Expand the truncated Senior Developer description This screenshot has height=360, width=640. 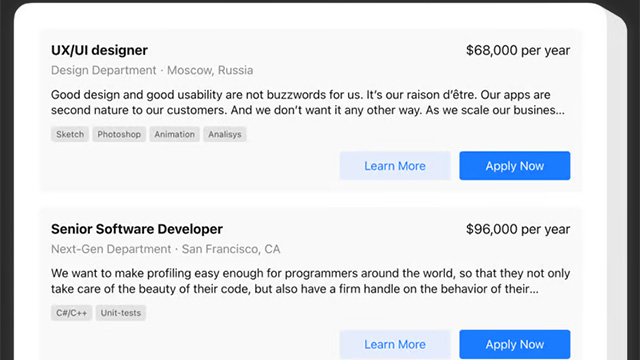pos(310,281)
